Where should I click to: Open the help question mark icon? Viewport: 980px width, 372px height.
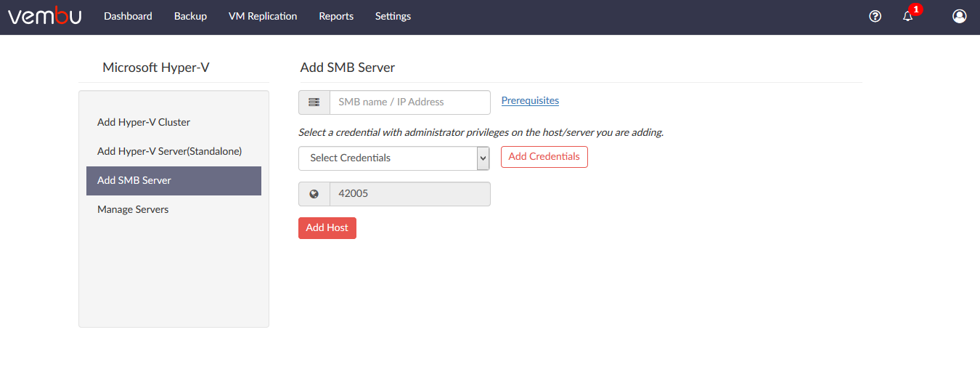875,16
